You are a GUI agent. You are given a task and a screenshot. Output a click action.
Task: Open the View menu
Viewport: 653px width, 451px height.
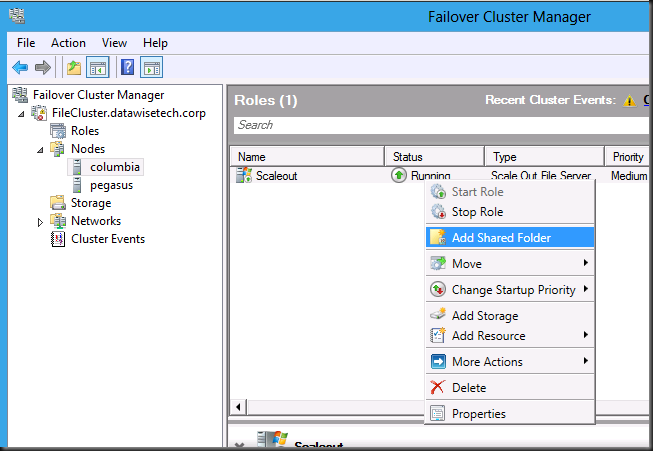click(x=114, y=43)
